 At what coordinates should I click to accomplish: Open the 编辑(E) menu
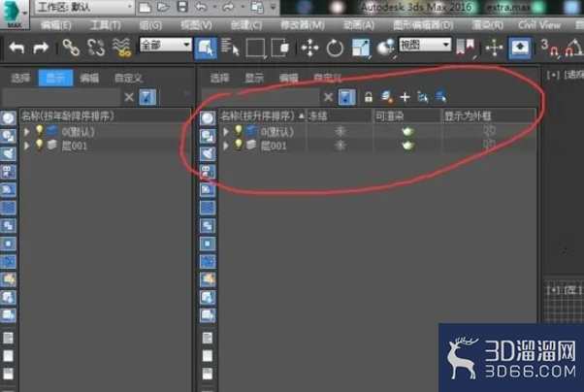[x=56, y=25]
